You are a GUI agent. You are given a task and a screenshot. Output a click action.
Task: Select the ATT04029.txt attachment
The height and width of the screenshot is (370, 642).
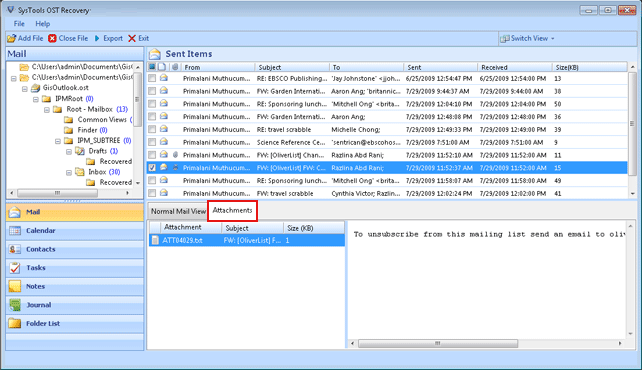[246, 240]
